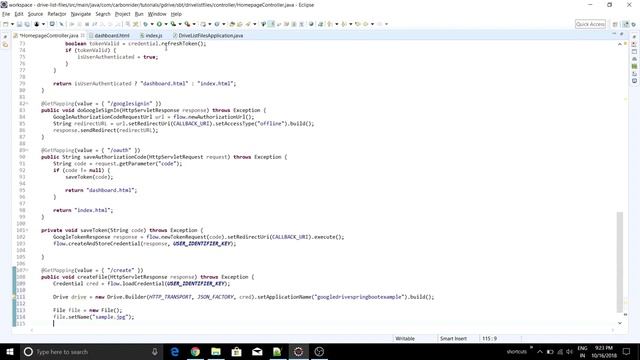The height and width of the screenshot is (360, 640).
Task: Click the Restore icon in left trim
Action: [x=5, y=37]
